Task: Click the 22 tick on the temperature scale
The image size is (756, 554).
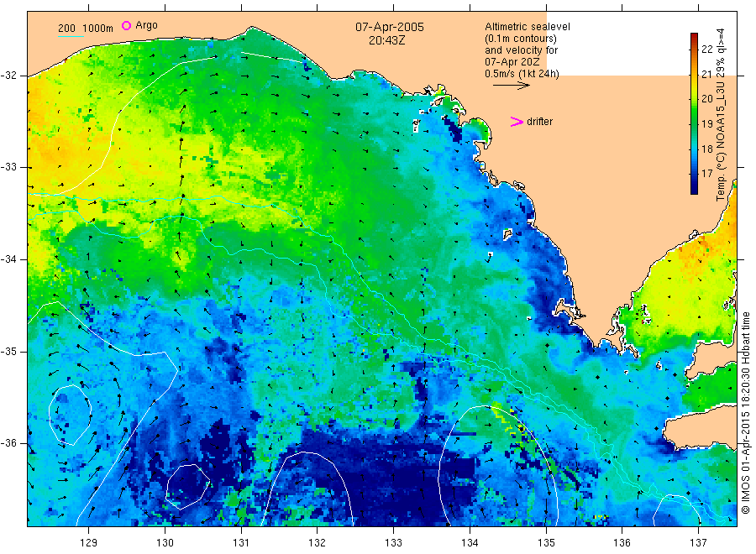Action: tap(706, 50)
